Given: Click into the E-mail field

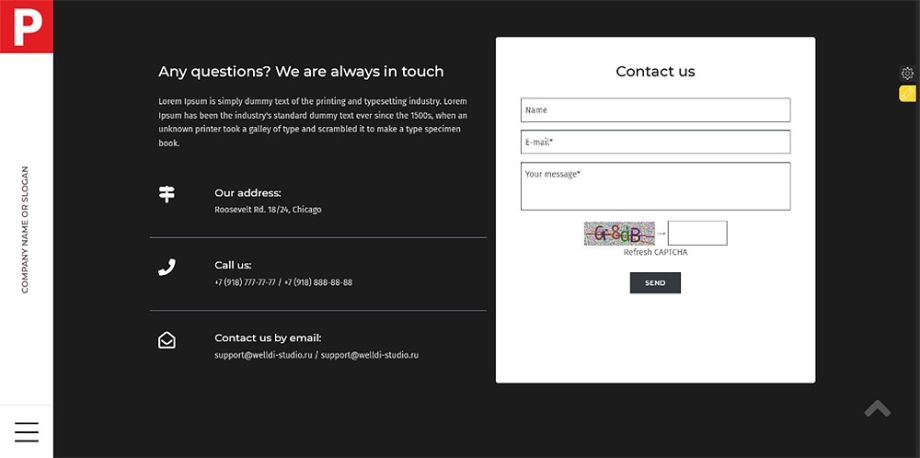Looking at the screenshot, I should tap(655, 142).
